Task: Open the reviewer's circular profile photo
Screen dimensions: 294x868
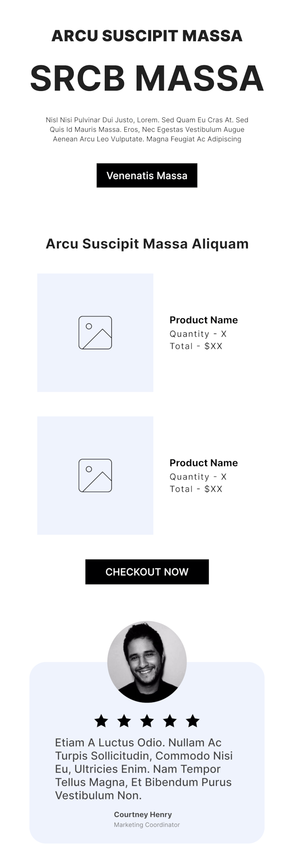Action: 147,662
